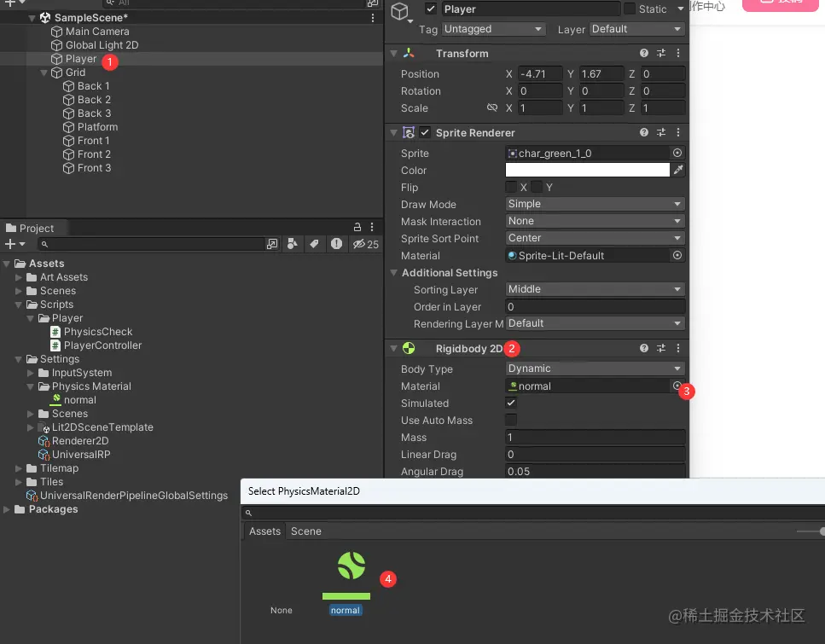Open Rigidbody 2D three-dot menu
Viewport: 825px width, 644px height.
pyautogui.click(x=678, y=348)
